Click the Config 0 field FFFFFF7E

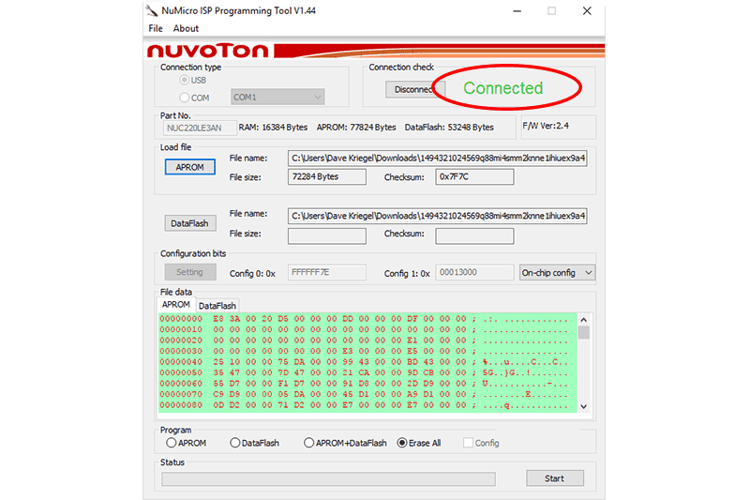(x=327, y=272)
